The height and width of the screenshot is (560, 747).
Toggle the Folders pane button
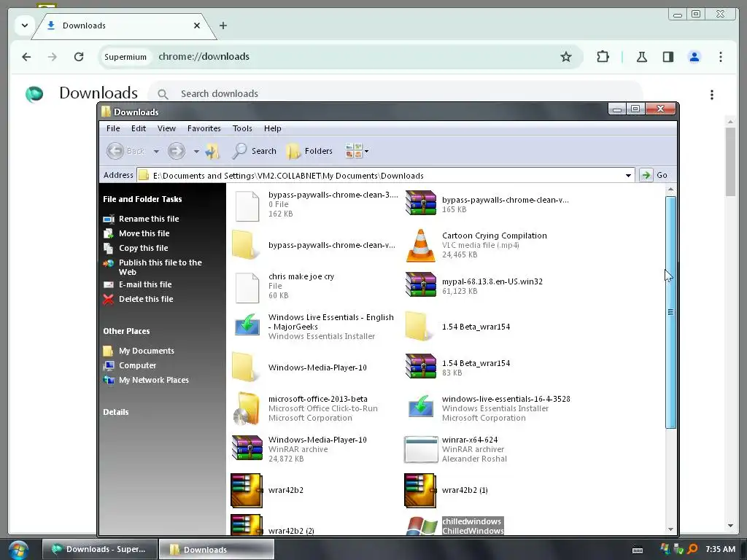click(309, 151)
